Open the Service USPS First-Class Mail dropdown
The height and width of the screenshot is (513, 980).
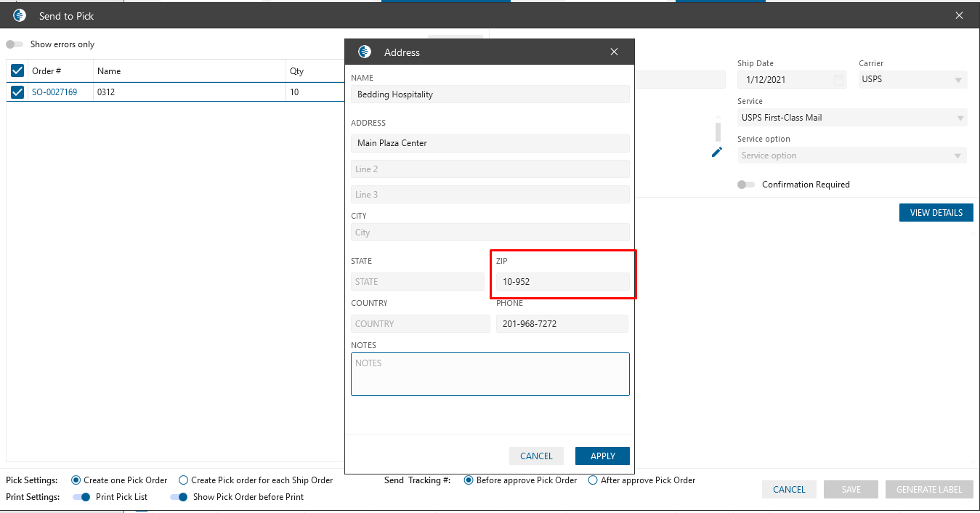[x=852, y=118]
